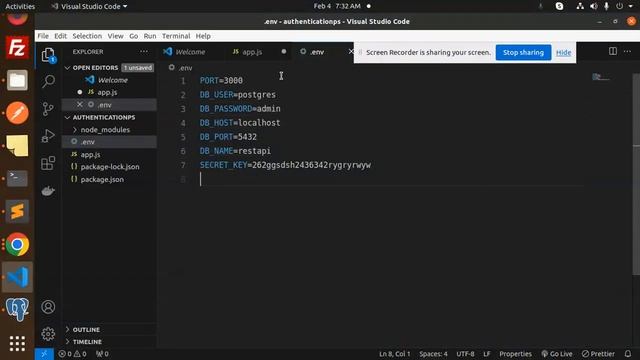Image resolution: width=640 pixels, height=360 pixels.
Task: Open the File menu
Action: pyautogui.click(x=43, y=36)
